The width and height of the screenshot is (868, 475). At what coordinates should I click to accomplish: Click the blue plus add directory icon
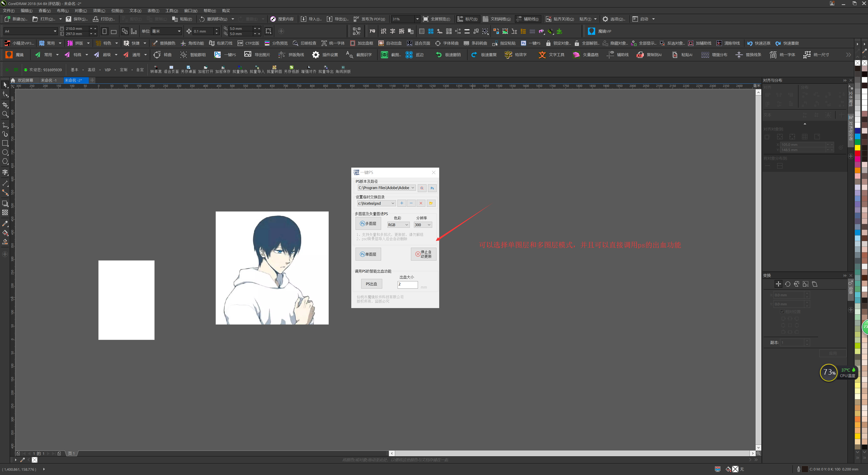coord(402,203)
